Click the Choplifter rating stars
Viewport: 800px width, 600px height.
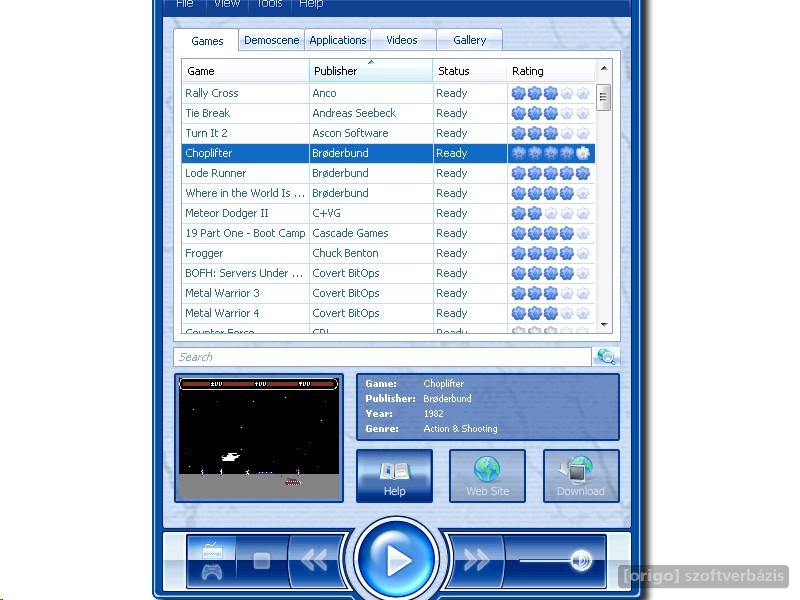coord(551,153)
